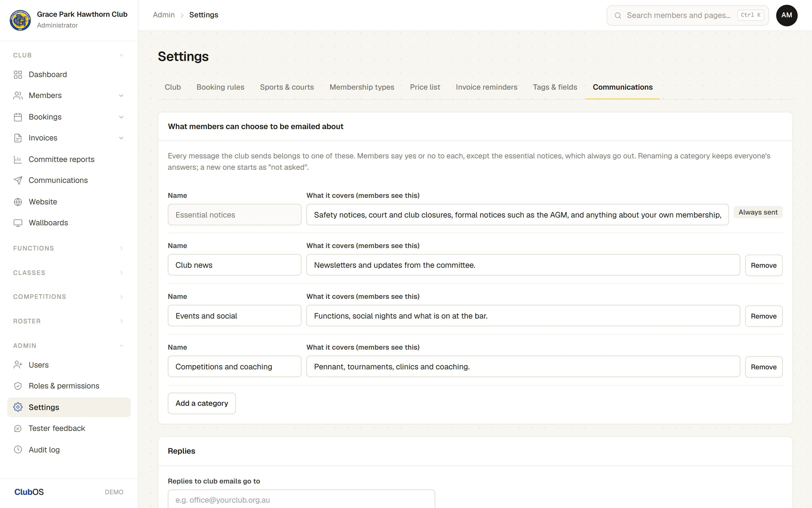Image resolution: width=812 pixels, height=508 pixels.
Task: Click the Communications paper plane icon
Action: 18,180
